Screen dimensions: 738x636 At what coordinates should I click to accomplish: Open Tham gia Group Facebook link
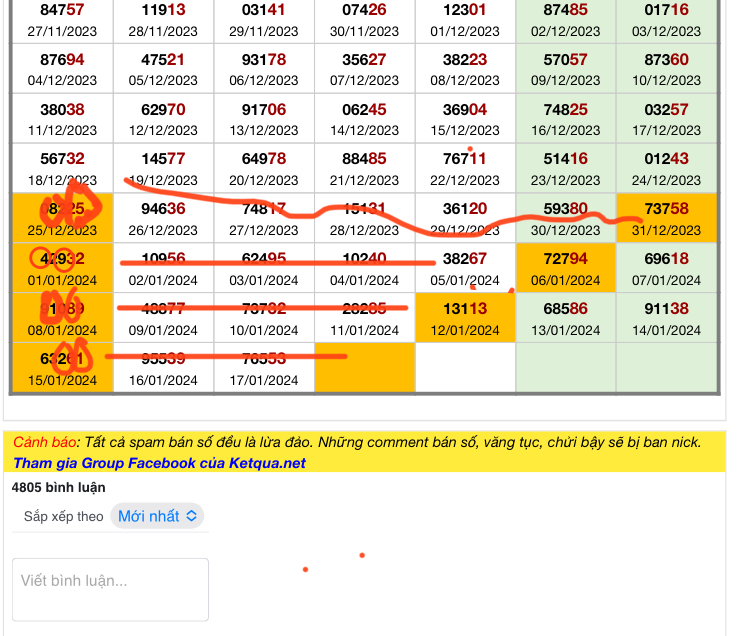tap(159, 463)
